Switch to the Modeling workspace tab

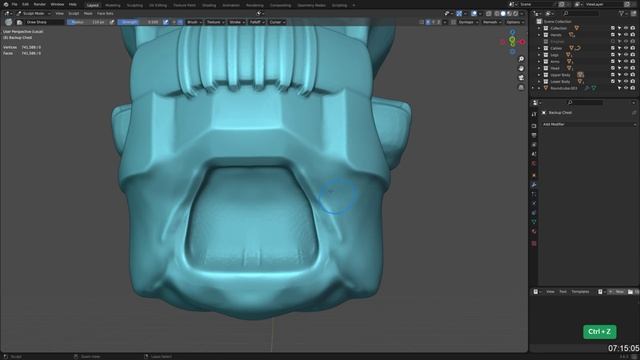pos(113,5)
